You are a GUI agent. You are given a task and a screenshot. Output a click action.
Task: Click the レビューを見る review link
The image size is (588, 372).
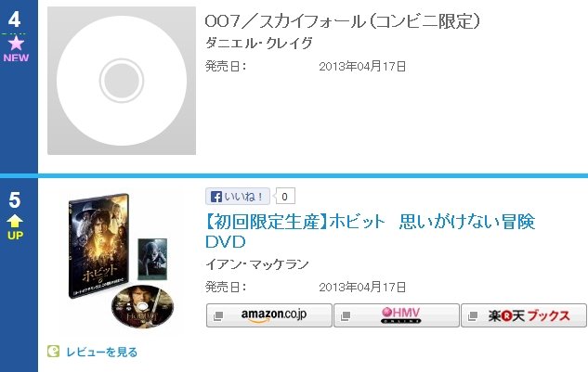[101, 352]
